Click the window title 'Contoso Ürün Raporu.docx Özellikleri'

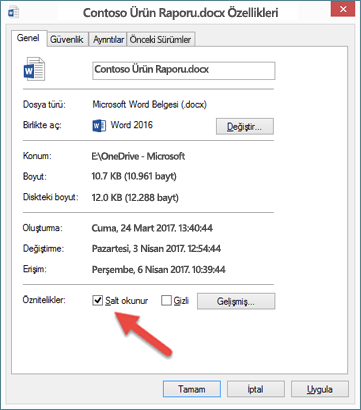(180, 13)
